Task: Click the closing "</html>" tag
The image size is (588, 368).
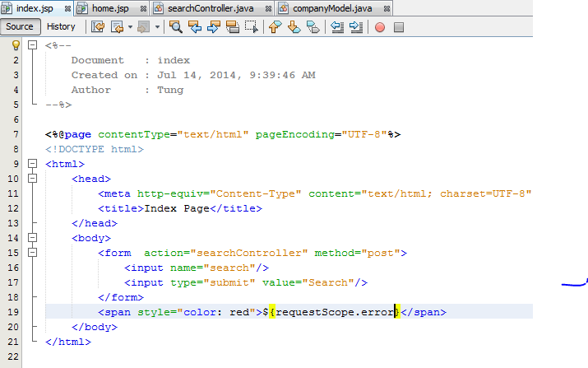Action: coord(68,342)
